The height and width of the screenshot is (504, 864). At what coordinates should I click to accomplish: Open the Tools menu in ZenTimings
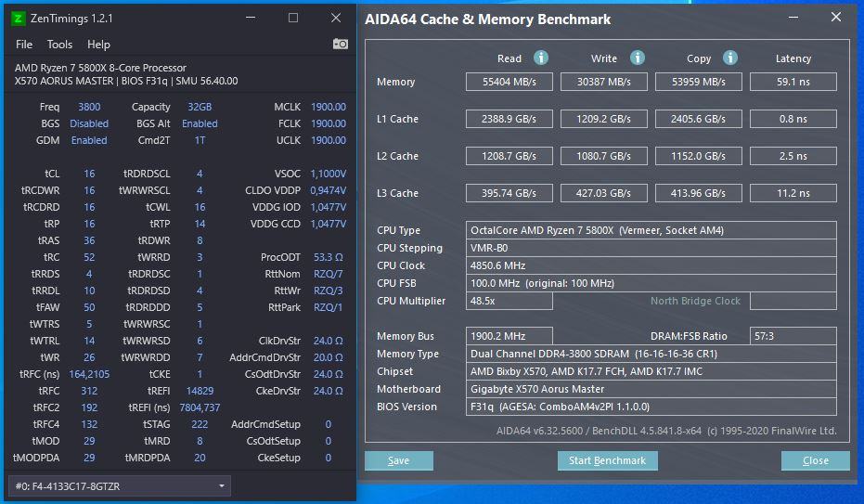click(x=59, y=45)
